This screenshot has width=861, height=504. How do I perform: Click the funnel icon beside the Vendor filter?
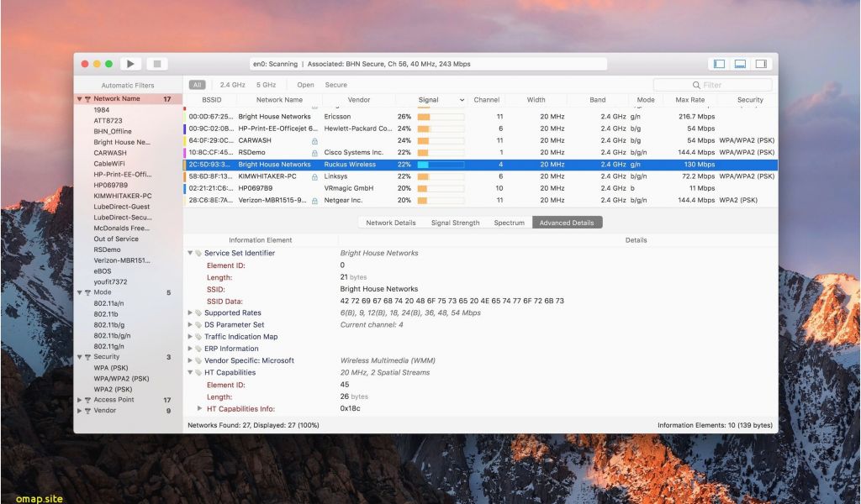point(87,411)
